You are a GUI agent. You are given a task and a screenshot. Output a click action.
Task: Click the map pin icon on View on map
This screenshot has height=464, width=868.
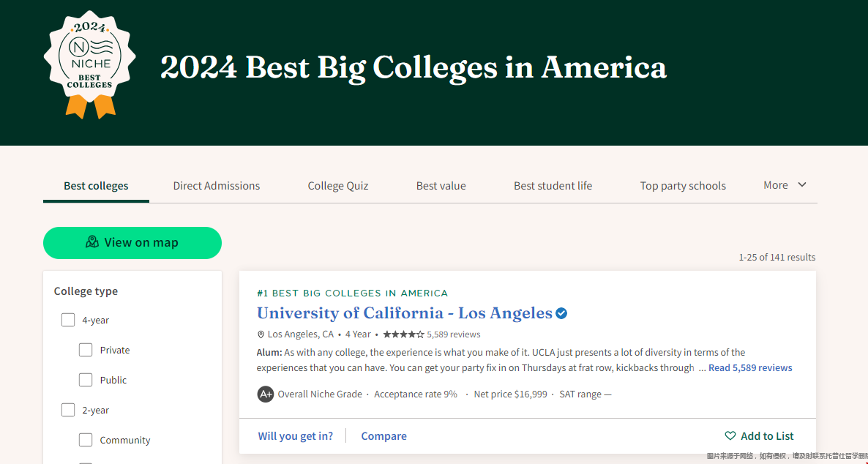coord(92,242)
